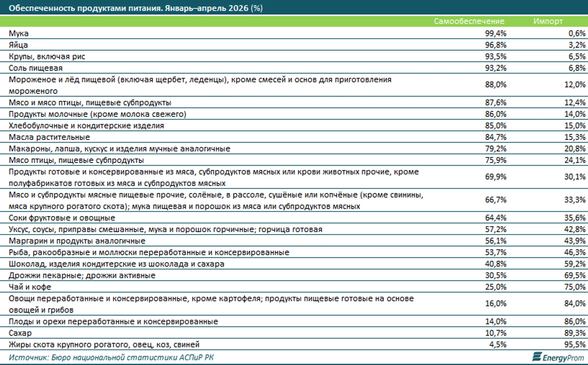
Task: Select the 85,0% self-sufficiency value
Action: [495, 126]
